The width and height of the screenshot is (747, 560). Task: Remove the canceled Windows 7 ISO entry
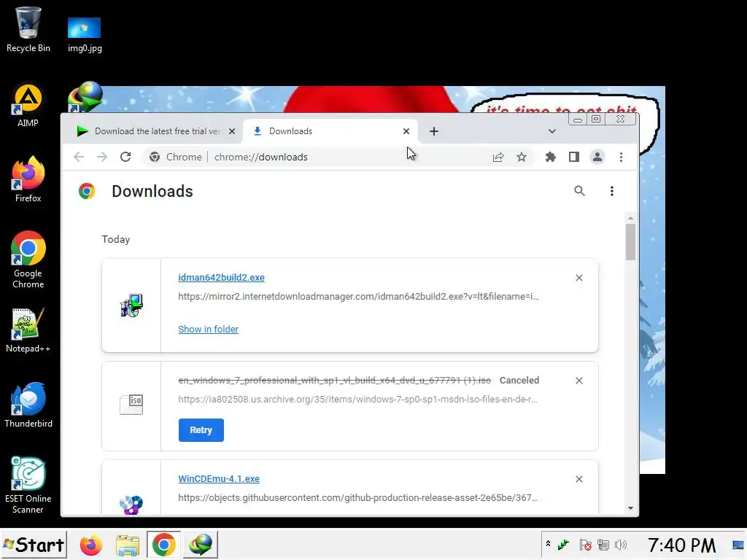[578, 381]
